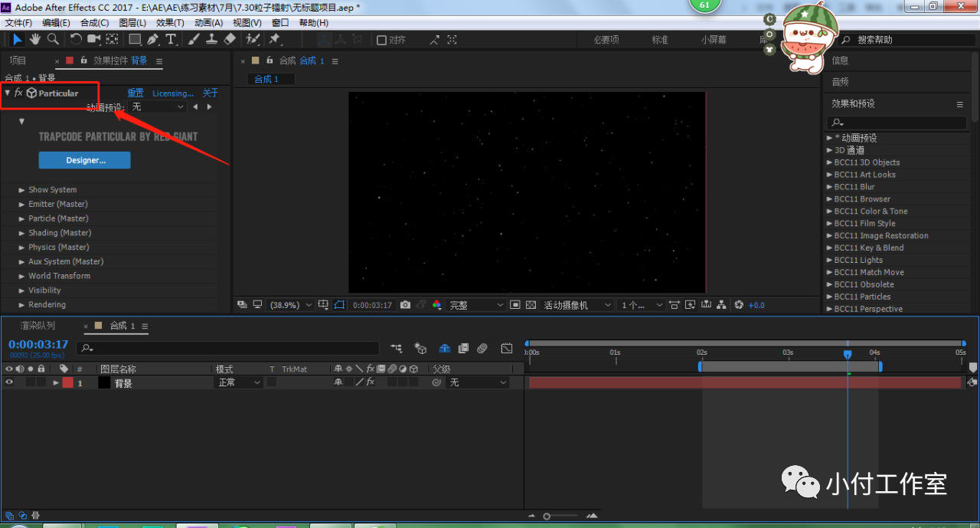This screenshot has width=980, height=528.
Task: Expand the Emitter (Master) group
Action: click(x=21, y=205)
